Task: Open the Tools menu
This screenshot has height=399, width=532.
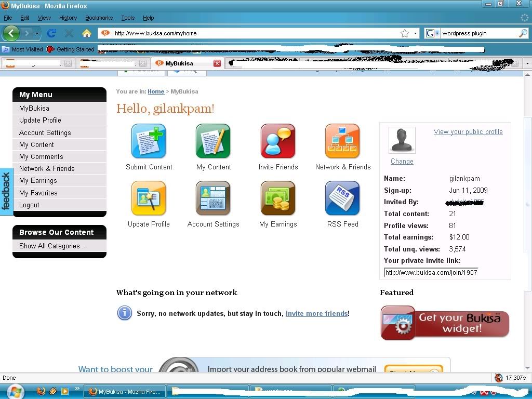Action: click(x=128, y=18)
